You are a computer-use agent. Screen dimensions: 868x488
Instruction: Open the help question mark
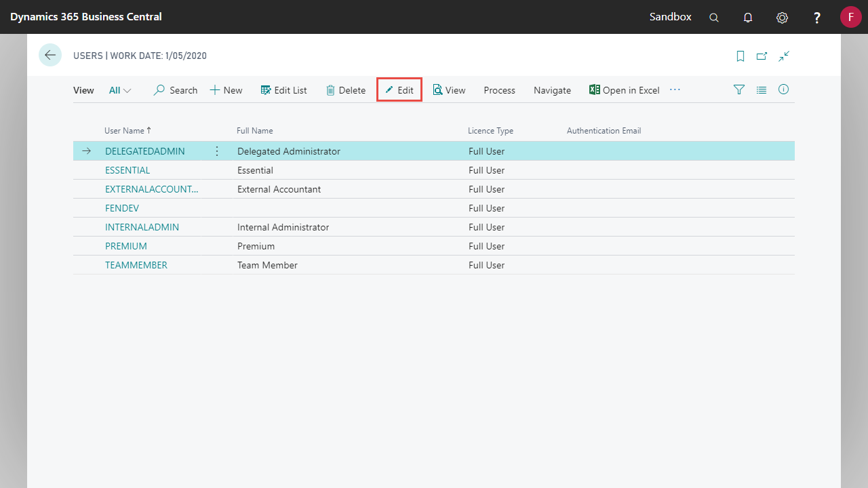coord(817,18)
